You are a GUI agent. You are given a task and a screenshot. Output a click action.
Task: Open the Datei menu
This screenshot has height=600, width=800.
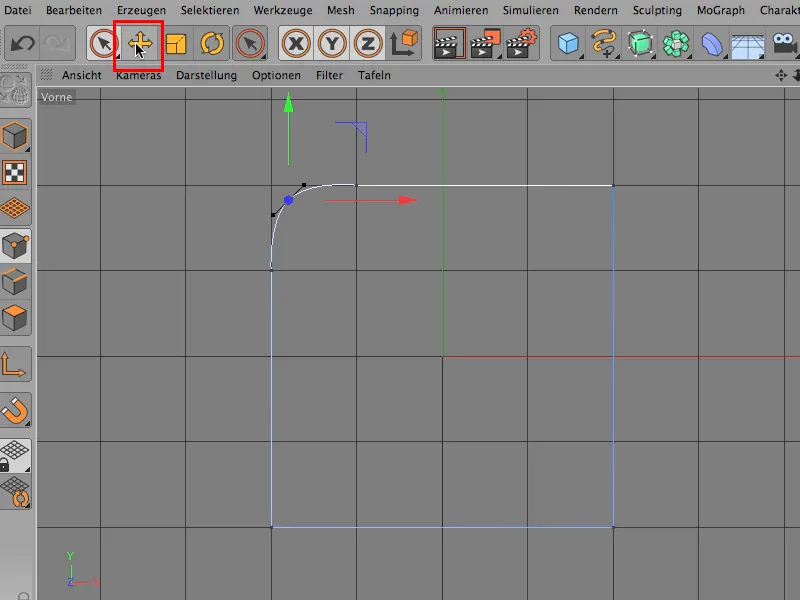point(17,10)
